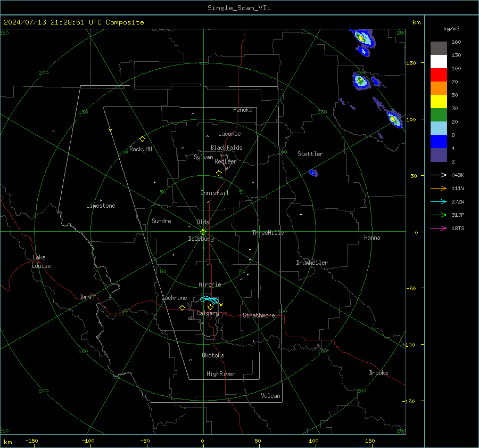Click the Okotoks label

[x=213, y=355]
